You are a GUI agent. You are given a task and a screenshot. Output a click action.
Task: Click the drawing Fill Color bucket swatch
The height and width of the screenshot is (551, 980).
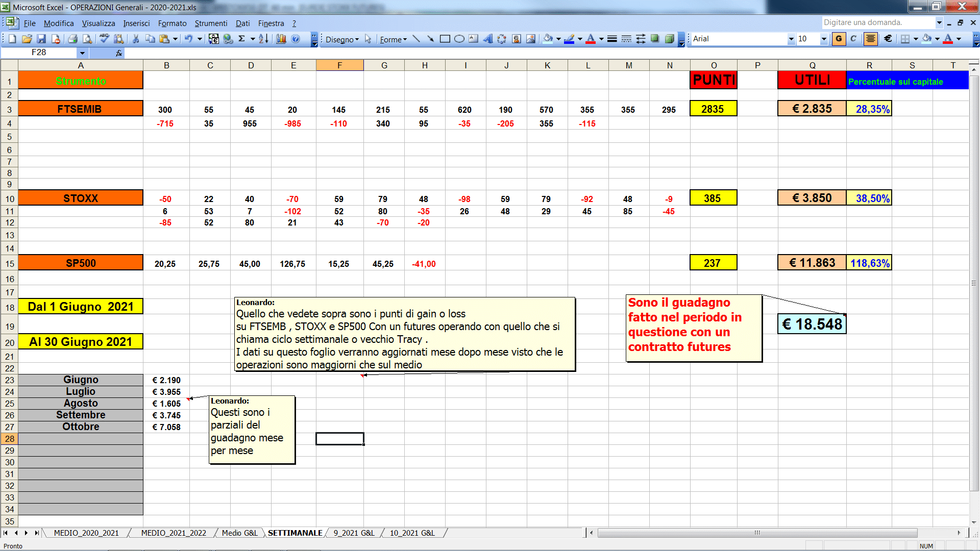click(548, 39)
